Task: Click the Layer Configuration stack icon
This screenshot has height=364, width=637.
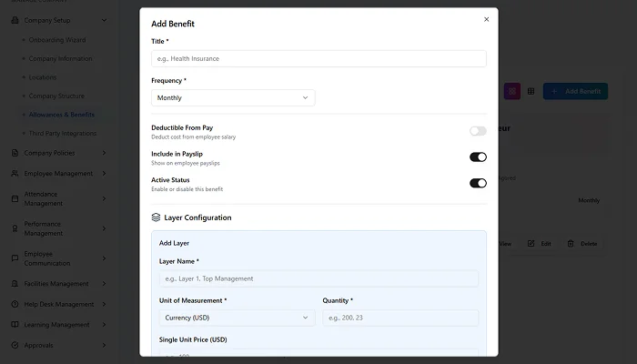Action: [x=156, y=217]
